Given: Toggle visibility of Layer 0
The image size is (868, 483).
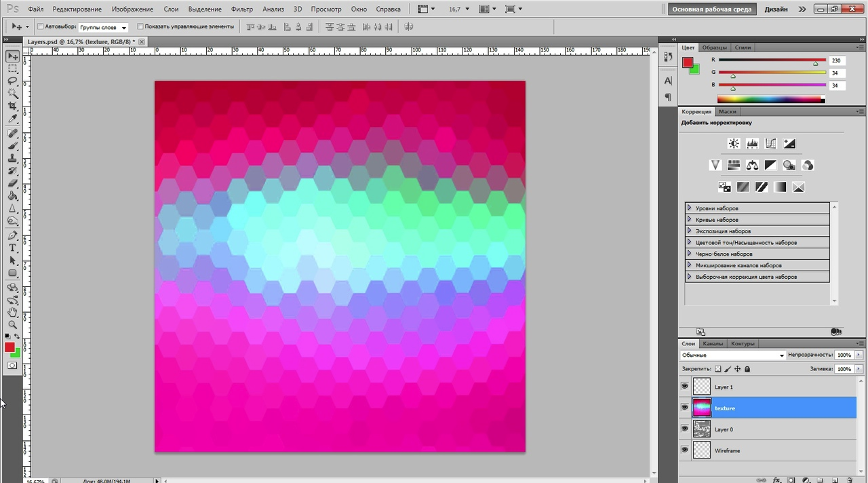Looking at the screenshot, I should coord(685,428).
